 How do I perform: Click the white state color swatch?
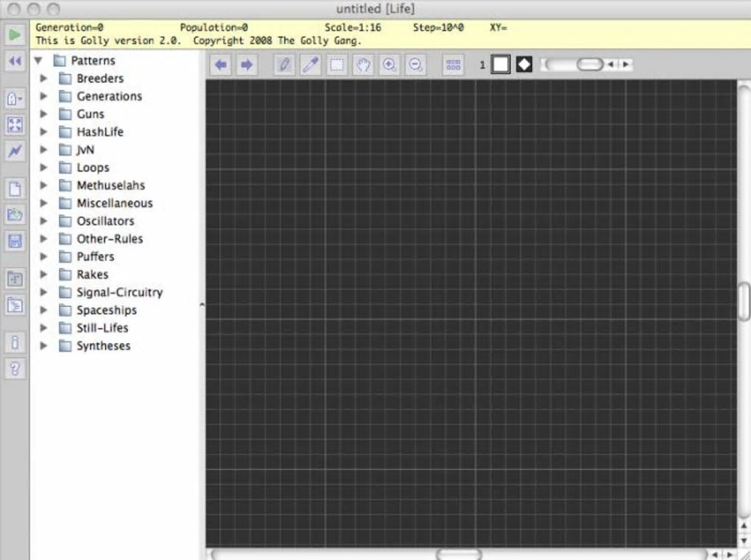pyautogui.click(x=501, y=64)
